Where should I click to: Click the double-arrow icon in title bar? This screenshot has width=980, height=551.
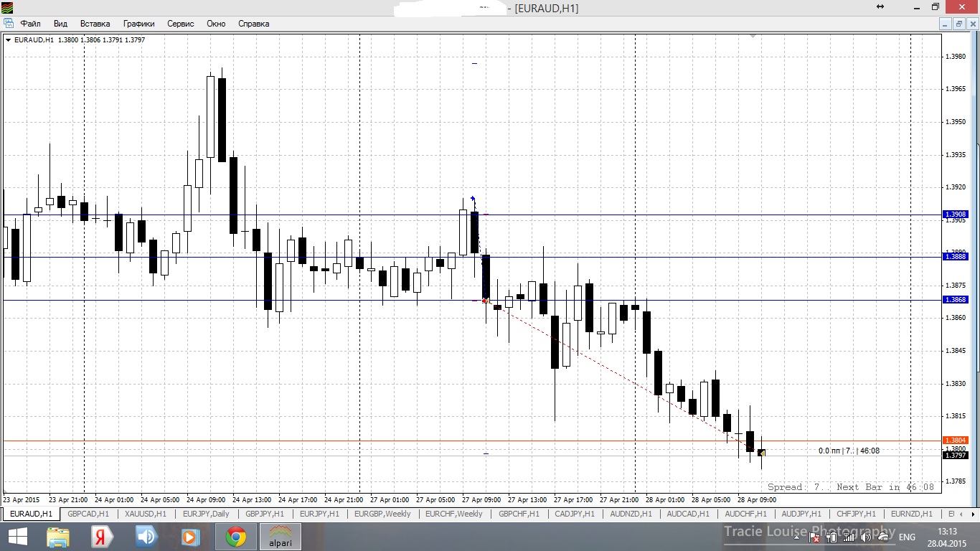(x=880, y=6)
